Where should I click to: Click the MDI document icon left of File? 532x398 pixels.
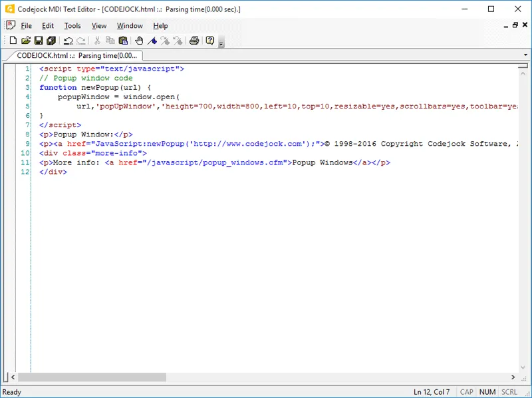tap(11, 25)
